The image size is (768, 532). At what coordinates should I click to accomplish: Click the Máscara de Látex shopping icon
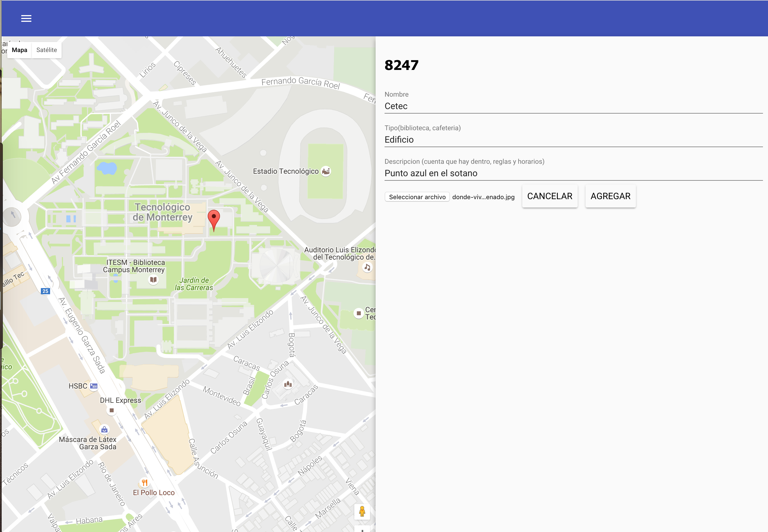pyautogui.click(x=104, y=429)
